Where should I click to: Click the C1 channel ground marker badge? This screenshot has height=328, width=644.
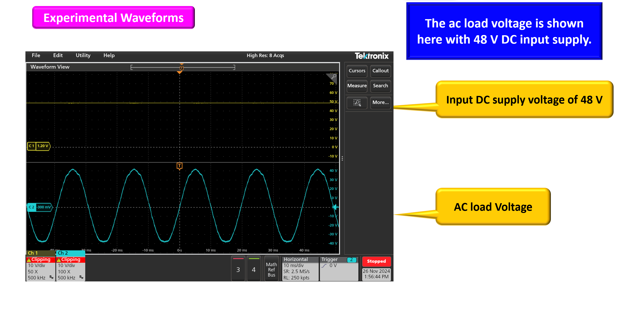(39, 146)
